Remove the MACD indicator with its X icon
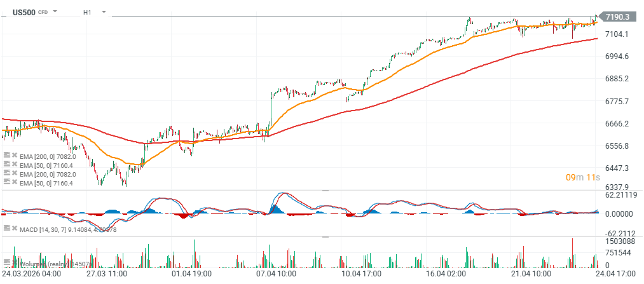 (14, 228)
